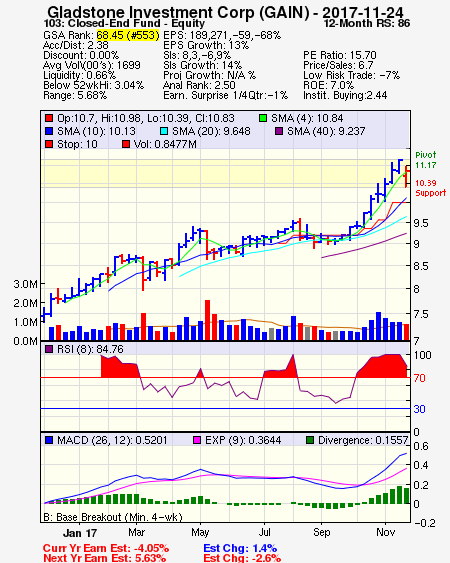Click the 'Sls: 8,3,-6,9%' text
This screenshot has width=450, height=563.
[x=197, y=55]
